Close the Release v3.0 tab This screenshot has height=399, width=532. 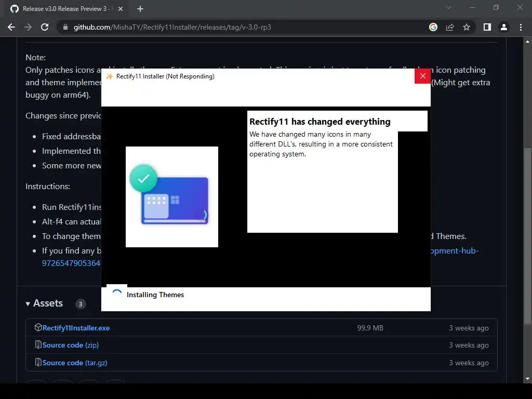pyautogui.click(x=121, y=9)
